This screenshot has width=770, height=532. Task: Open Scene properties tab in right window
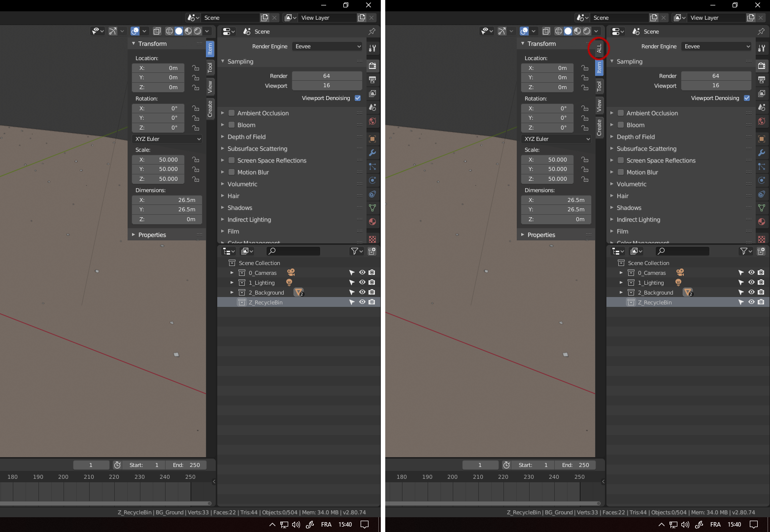pyautogui.click(x=762, y=107)
